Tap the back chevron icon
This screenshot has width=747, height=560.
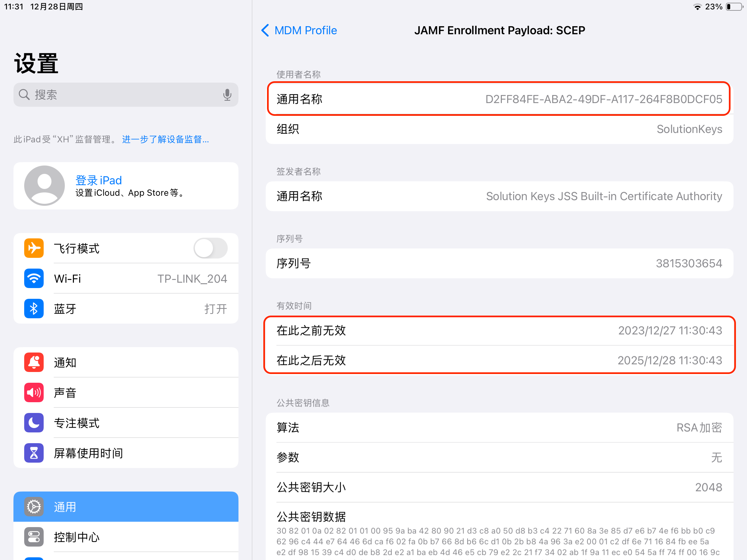point(265,30)
